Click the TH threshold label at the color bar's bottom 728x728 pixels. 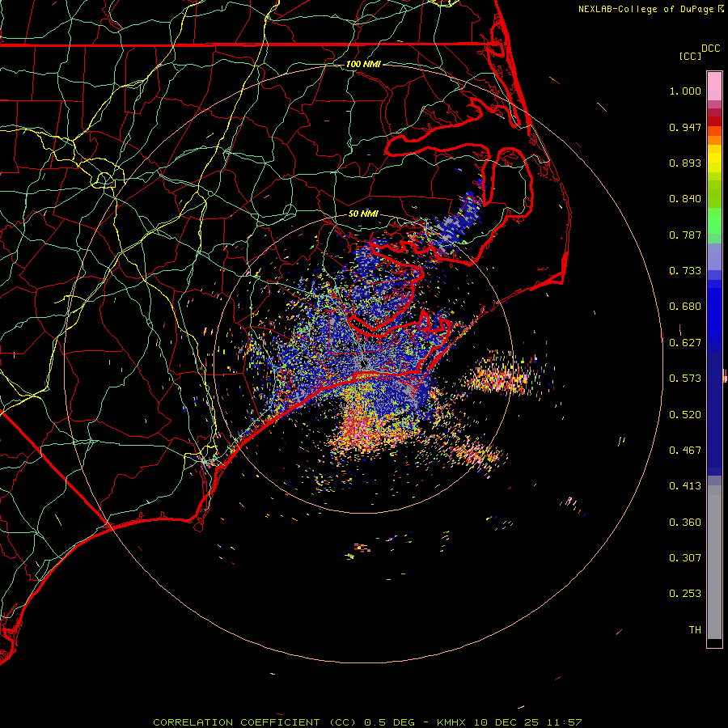pyautogui.click(x=695, y=630)
